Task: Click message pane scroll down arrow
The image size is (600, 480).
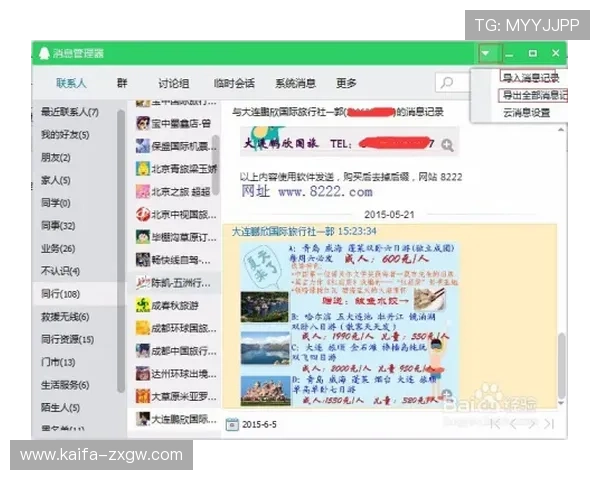Action: (x=561, y=403)
